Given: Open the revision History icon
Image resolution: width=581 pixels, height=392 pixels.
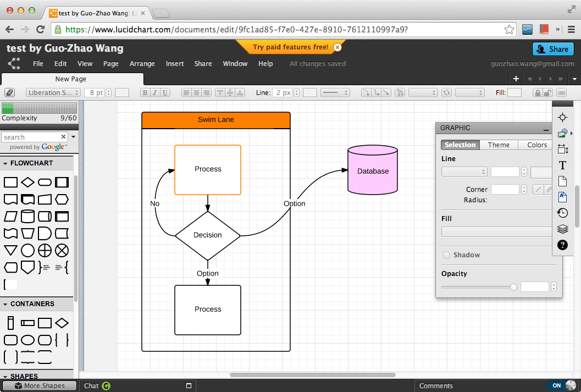Looking at the screenshot, I should (562, 213).
